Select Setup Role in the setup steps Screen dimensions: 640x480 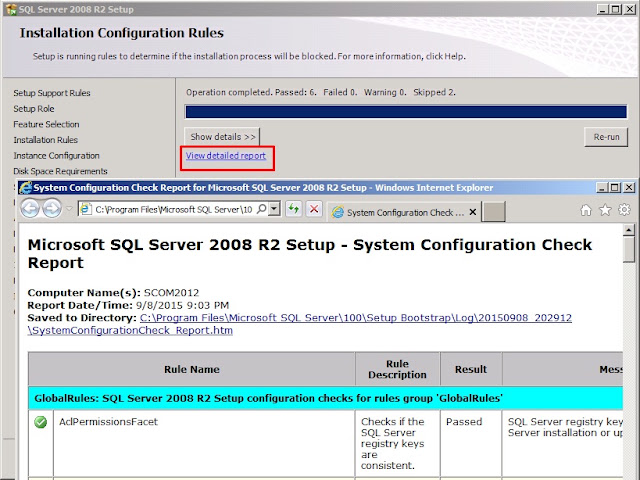point(33,109)
